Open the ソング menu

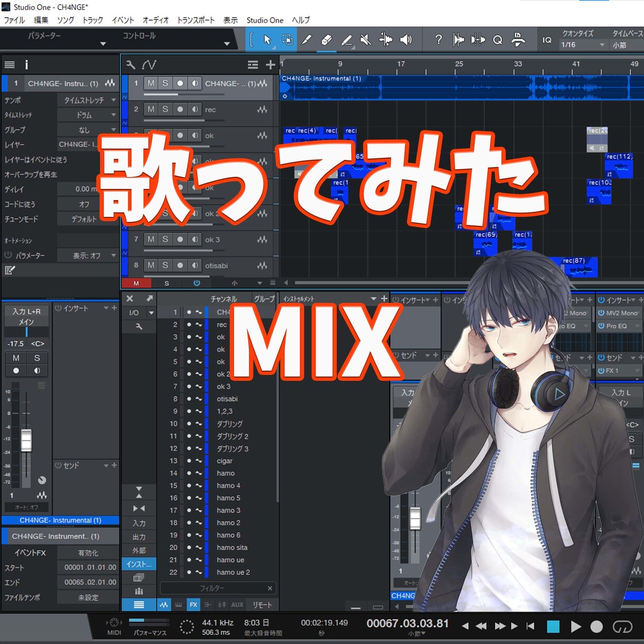pos(65,20)
